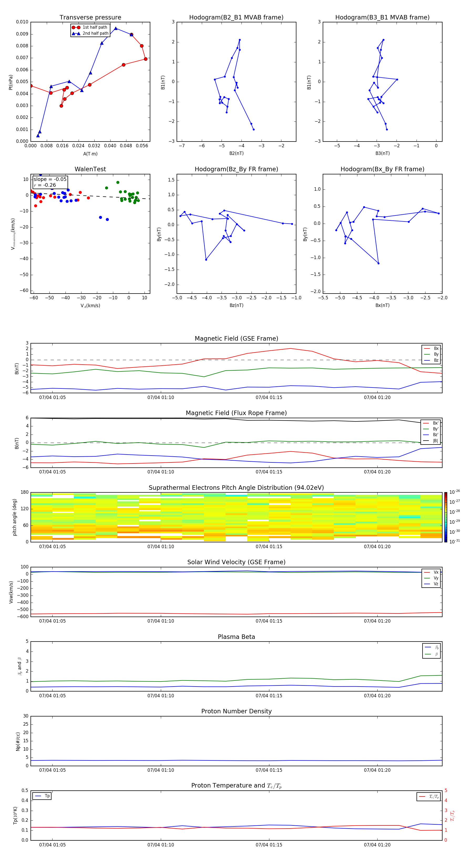Click 'Bz(nT)' x-axis label
The height and width of the screenshot is (868, 473).
pos(236,305)
